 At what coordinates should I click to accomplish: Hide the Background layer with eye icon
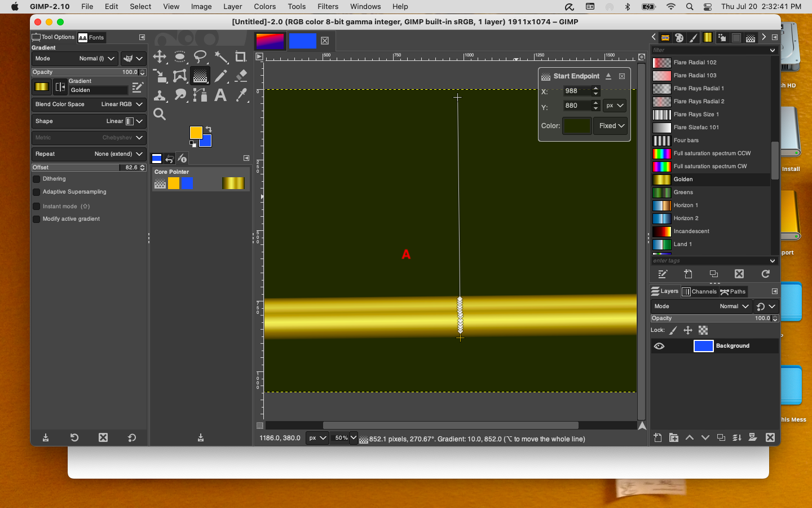pos(659,346)
